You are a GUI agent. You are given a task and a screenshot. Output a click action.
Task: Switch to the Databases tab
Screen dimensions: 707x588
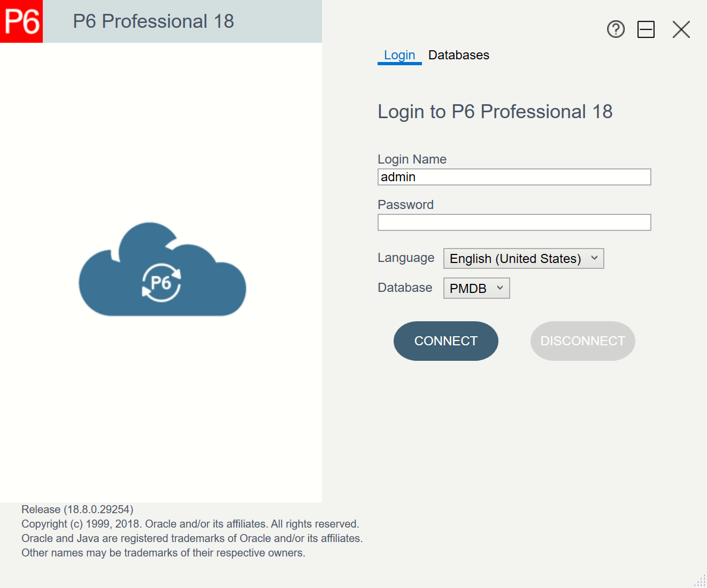[458, 55]
